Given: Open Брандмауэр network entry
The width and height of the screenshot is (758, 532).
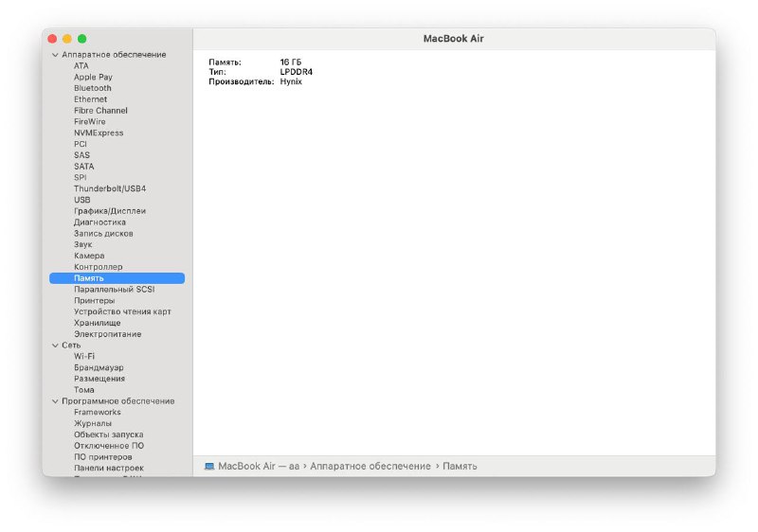Looking at the screenshot, I should coord(99,367).
